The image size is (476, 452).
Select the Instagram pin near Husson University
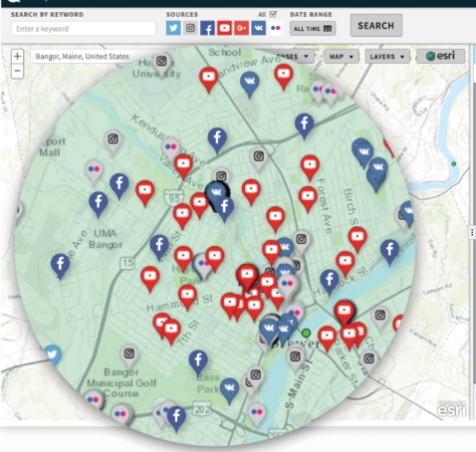(x=161, y=64)
